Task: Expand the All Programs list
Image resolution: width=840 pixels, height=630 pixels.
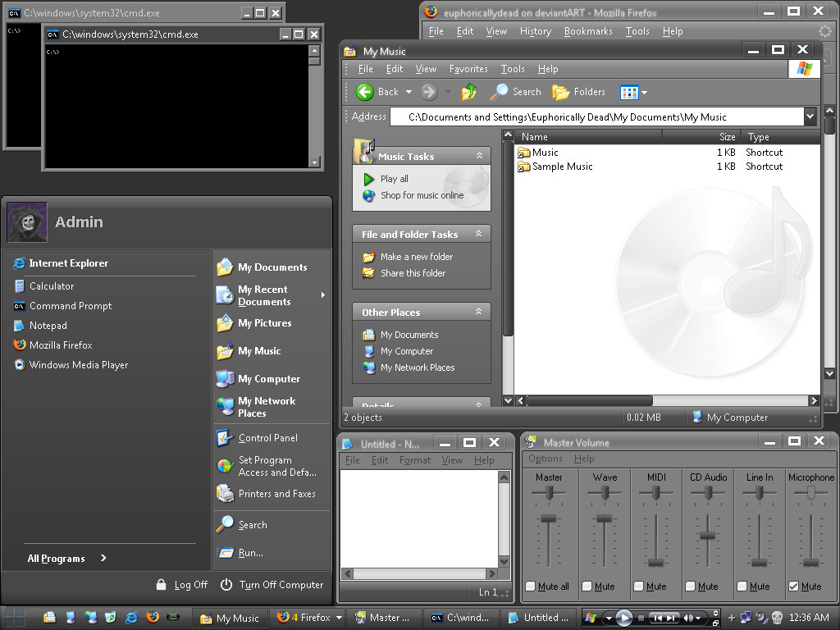Action: click(x=66, y=558)
